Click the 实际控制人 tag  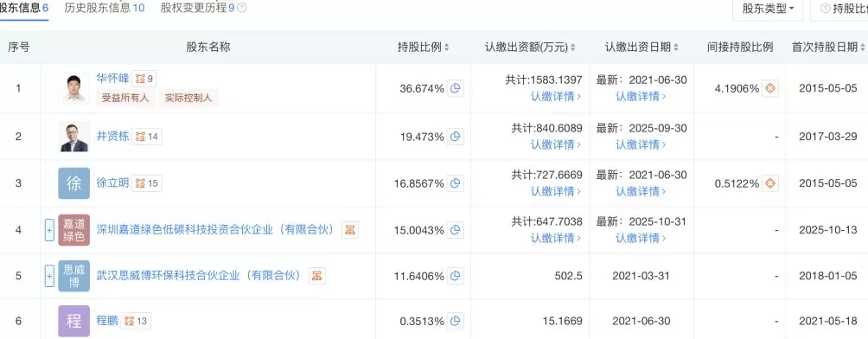click(188, 99)
